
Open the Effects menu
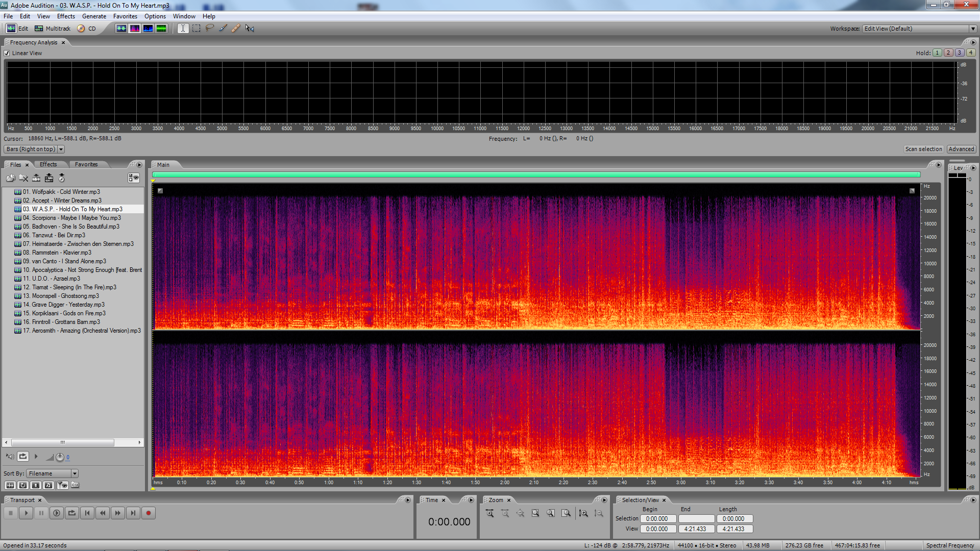[x=66, y=16]
